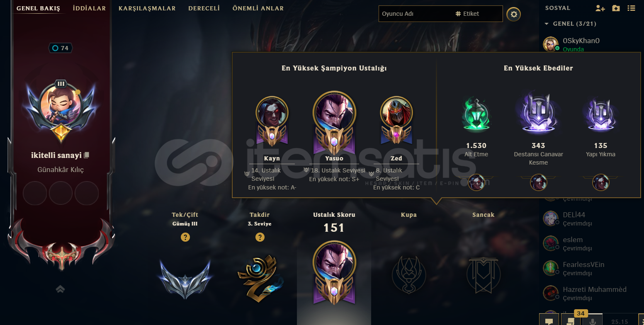Select the Önemli Anlar tab
Image resolution: width=644 pixels, height=325 pixels.
258,8
